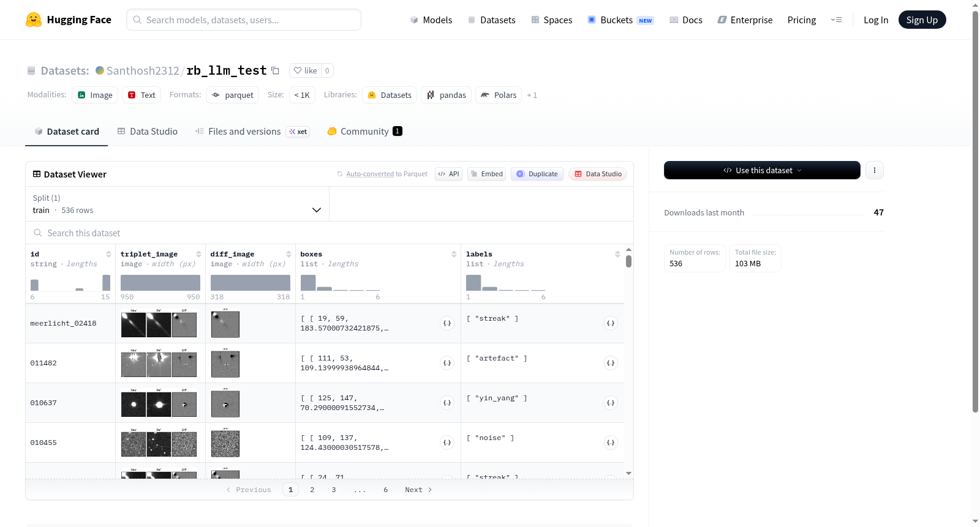Screen dimensions: 980x527
Task: Expand JSON for 010637 boxes cell
Action: [447, 403]
